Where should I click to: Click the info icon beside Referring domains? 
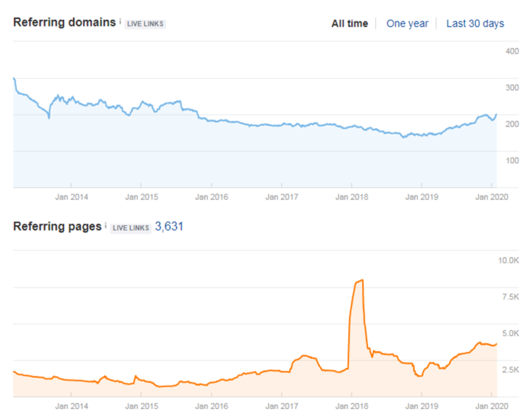(120, 21)
